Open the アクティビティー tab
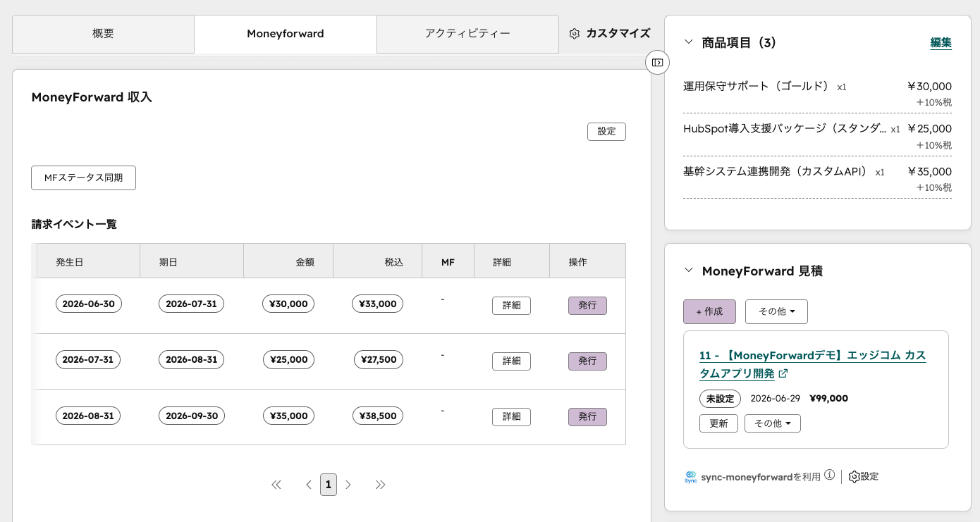 [467, 34]
